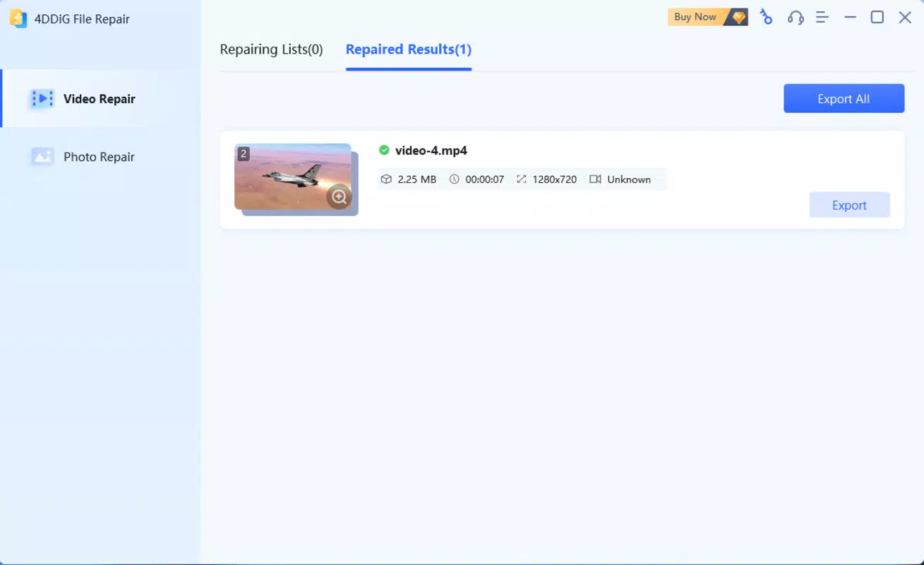Viewport: 924px width, 565px height.
Task: Click the Photo Repair picture icon
Action: click(x=42, y=157)
